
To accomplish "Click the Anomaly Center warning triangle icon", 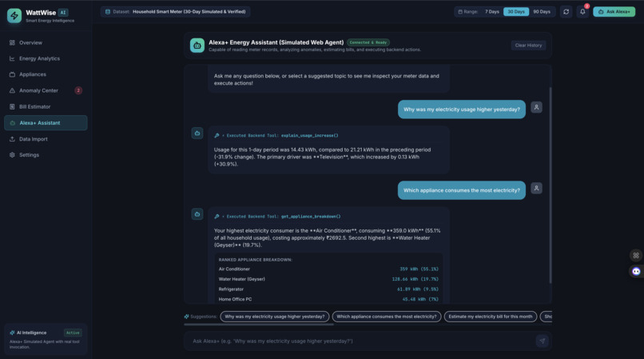I will [x=12, y=90].
